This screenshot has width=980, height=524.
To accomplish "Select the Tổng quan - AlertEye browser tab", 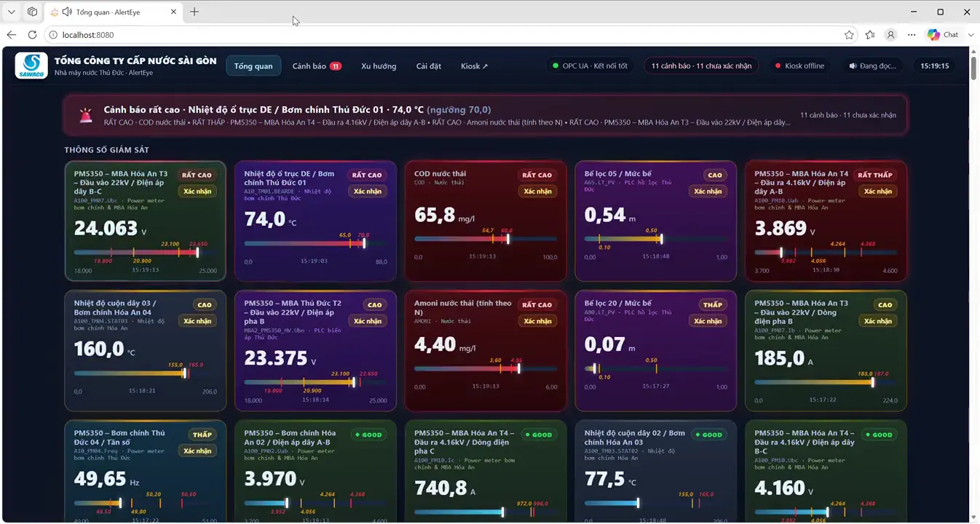I will click(x=113, y=12).
